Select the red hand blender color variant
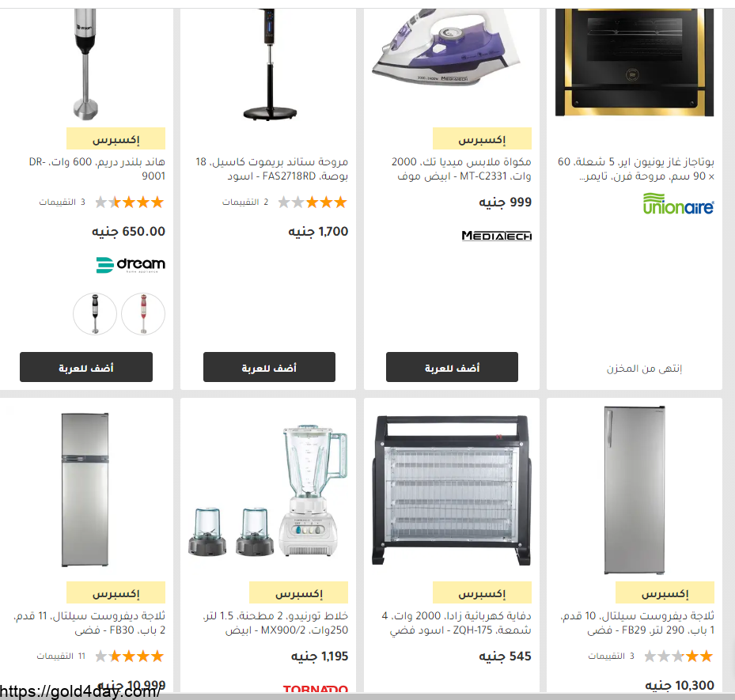Screen dimensions: 735x700 click(x=143, y=313)
